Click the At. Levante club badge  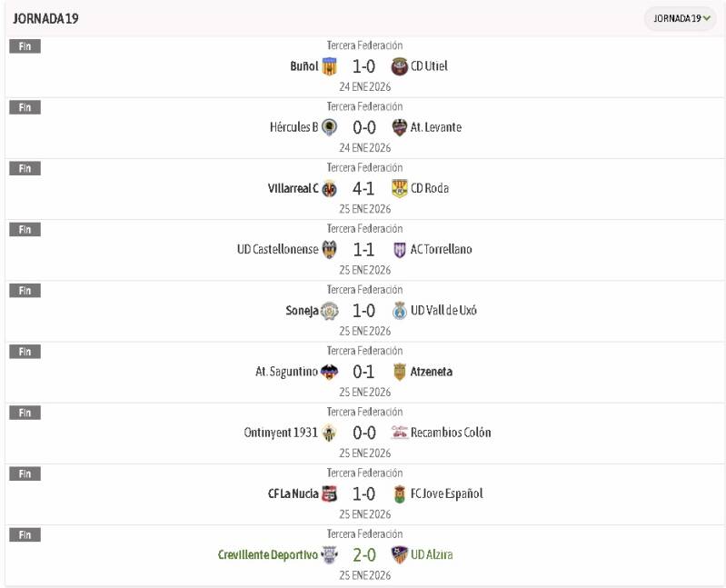pos(399,127)
